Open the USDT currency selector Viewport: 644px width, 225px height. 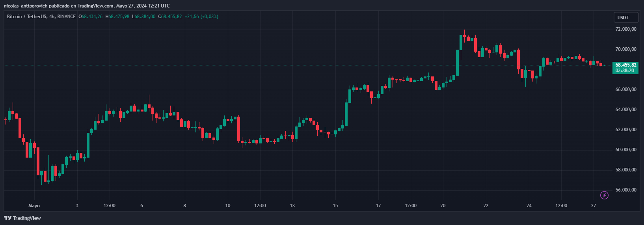pyautogui.click(x=625, y=17)
